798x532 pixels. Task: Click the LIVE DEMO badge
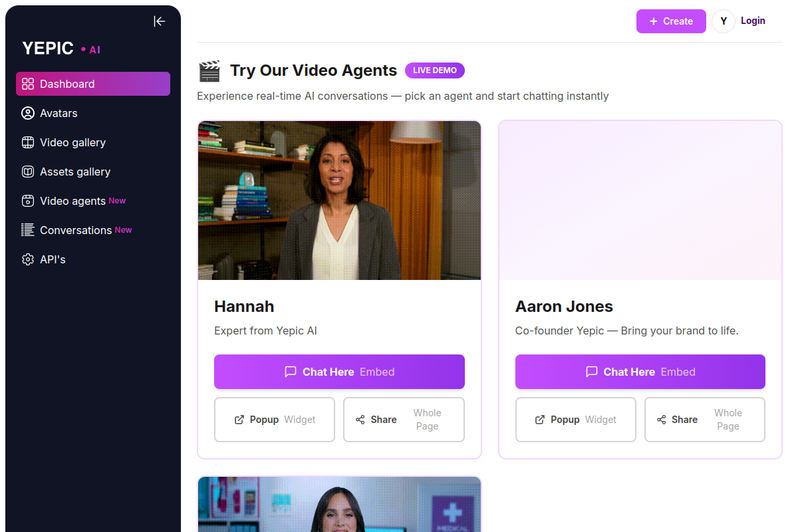(435, 70)
